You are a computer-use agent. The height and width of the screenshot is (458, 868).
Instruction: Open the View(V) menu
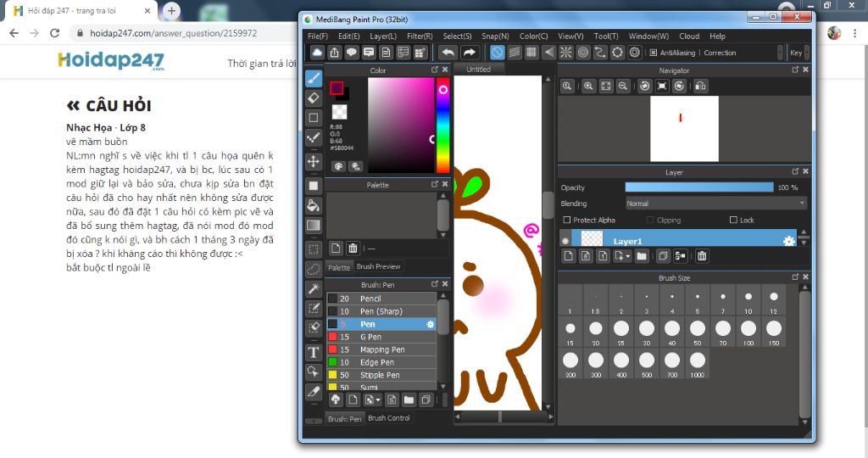[570, 36]
